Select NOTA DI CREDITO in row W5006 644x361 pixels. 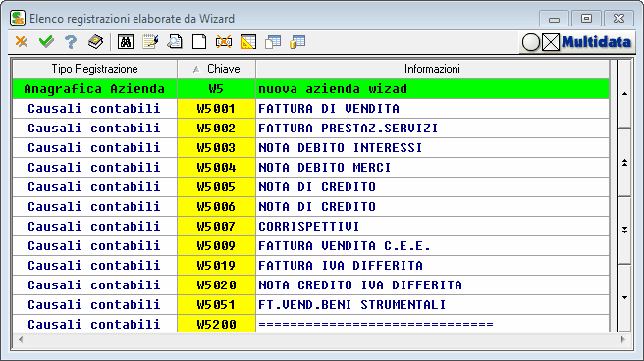click(432, 207)
